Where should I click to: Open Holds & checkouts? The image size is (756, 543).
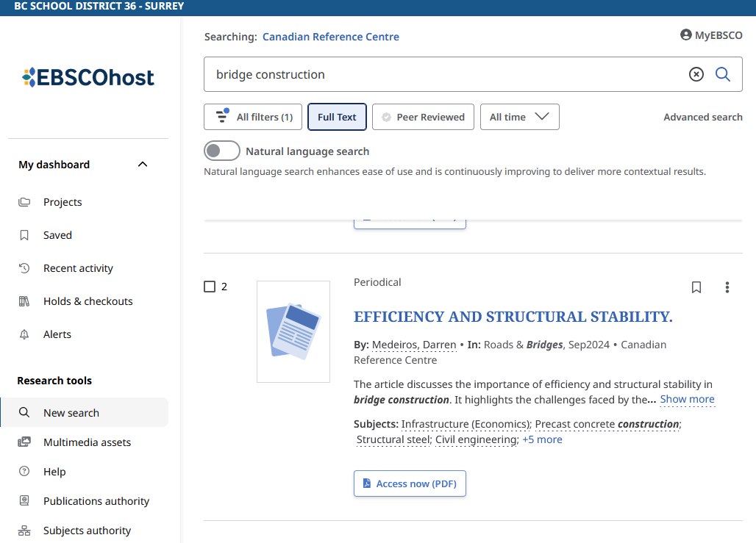[x=88, y=301]
